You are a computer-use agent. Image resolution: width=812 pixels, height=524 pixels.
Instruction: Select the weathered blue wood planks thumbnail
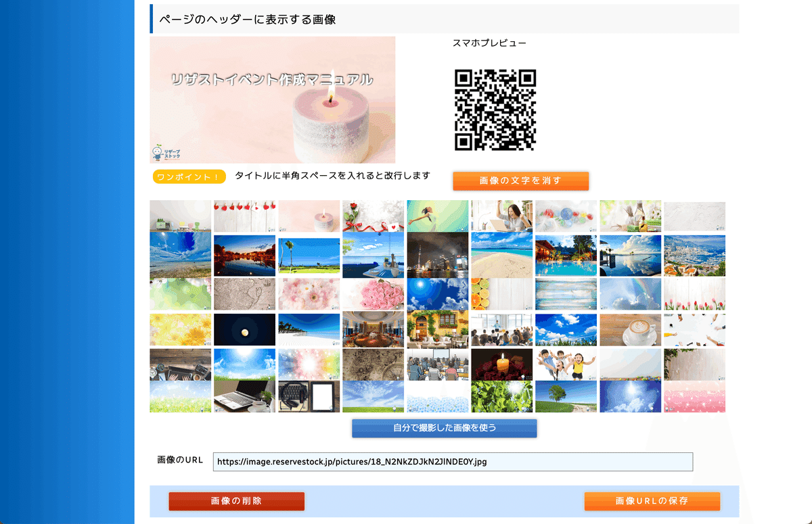pos(566,294)
